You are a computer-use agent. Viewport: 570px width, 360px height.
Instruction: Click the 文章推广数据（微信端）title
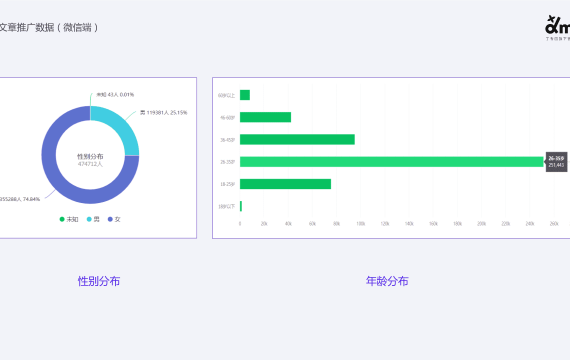(49, 28)
